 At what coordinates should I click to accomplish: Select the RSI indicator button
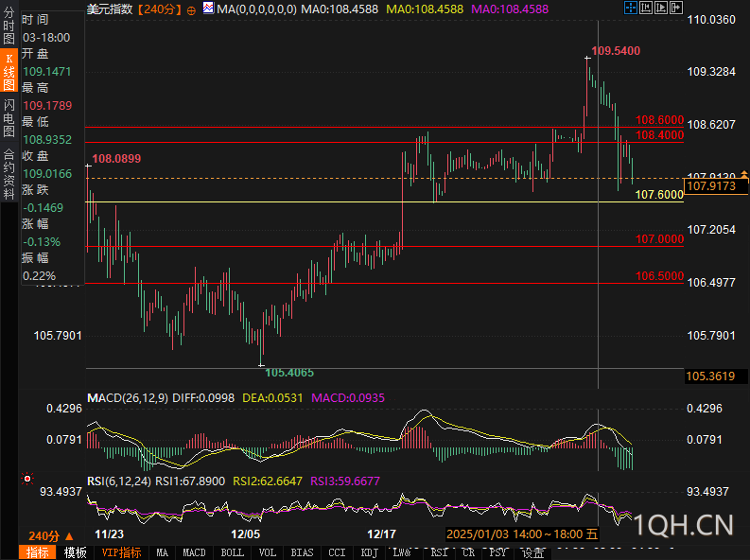(439, 552)
